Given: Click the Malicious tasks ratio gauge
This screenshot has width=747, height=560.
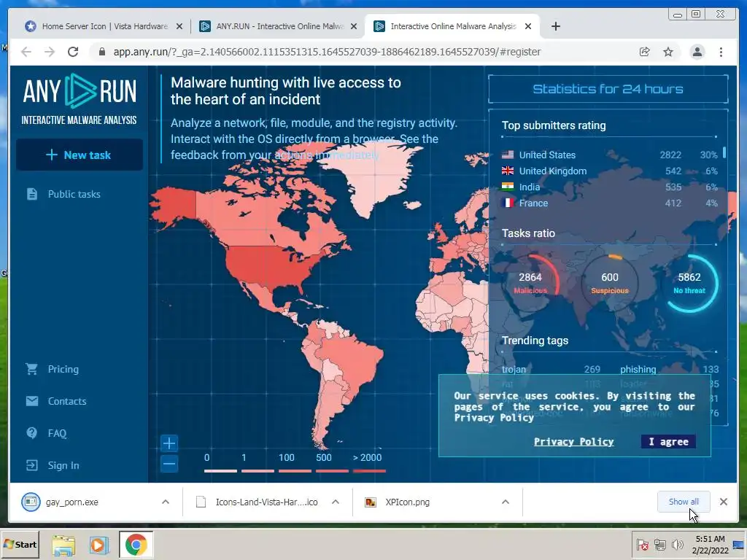Looking at the screenshot, I should pos(530,283).
